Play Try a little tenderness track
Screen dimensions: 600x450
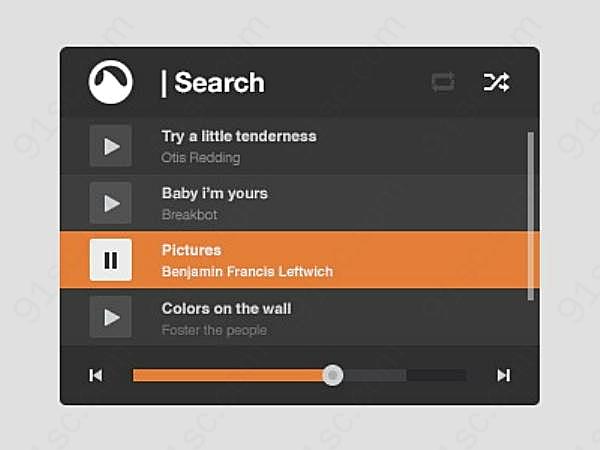(x=111, y=146)
